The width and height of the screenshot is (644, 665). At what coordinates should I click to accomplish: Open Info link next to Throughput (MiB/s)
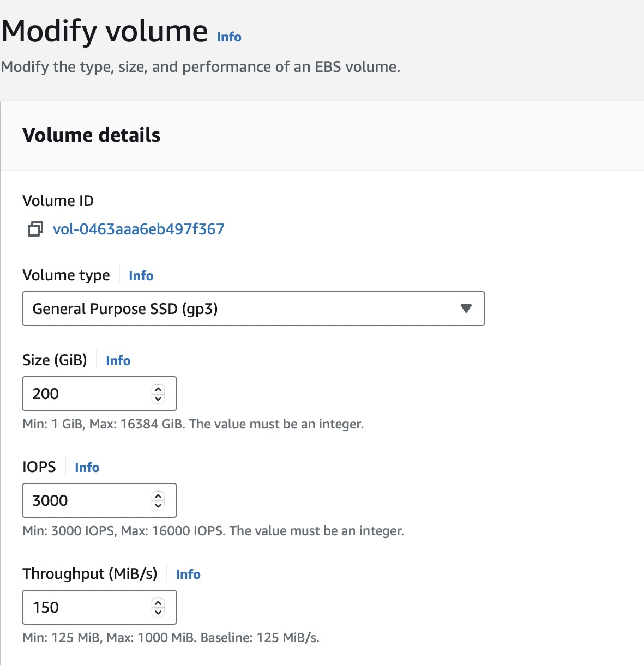point(188,575)
